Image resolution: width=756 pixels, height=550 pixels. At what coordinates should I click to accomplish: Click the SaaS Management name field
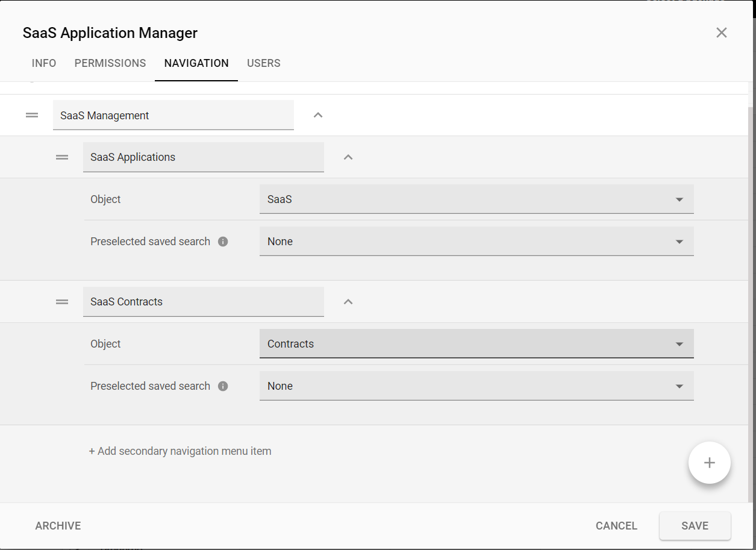173,114
